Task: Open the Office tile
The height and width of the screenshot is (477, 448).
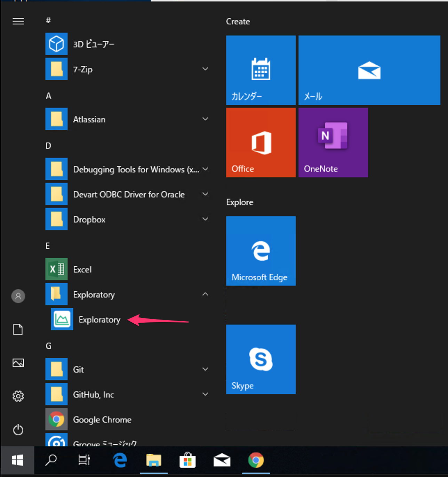Action: (x=261, y=143)
